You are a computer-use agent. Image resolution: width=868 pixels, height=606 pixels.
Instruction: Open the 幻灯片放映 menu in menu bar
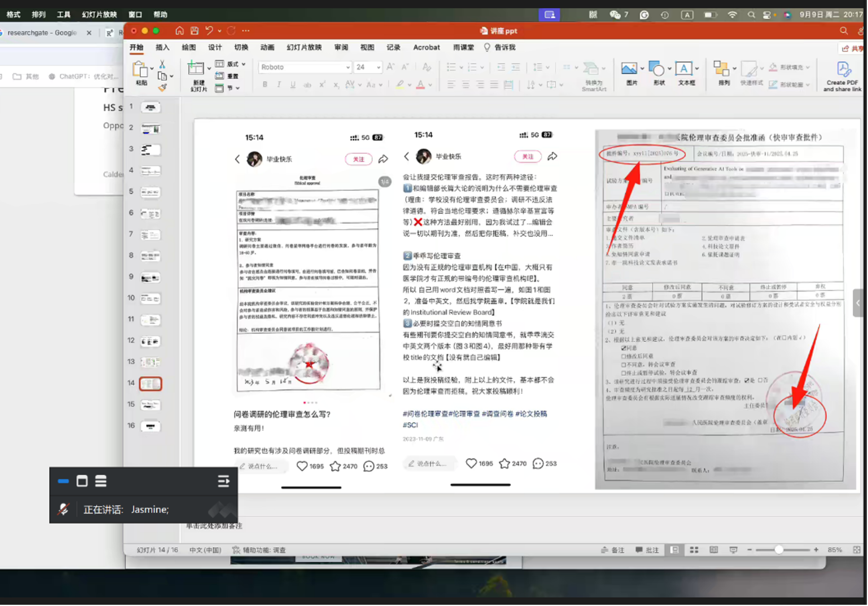pos(99,14)
